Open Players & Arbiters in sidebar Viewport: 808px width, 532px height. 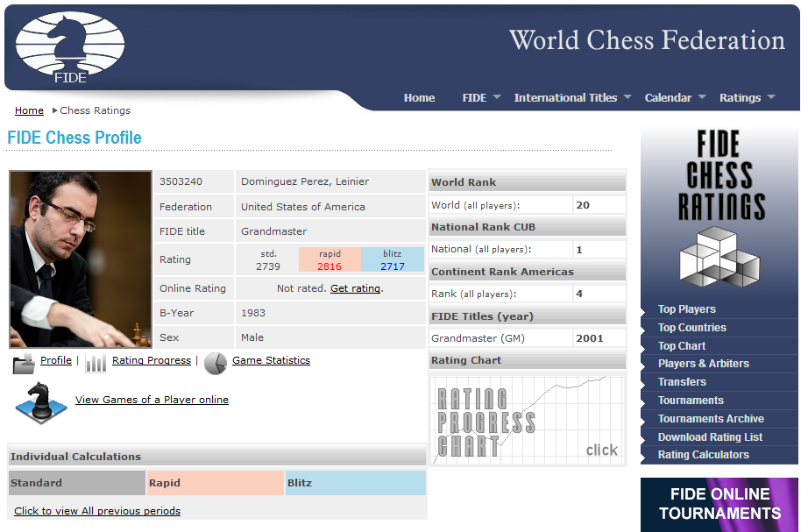click(x=704, y=364)
